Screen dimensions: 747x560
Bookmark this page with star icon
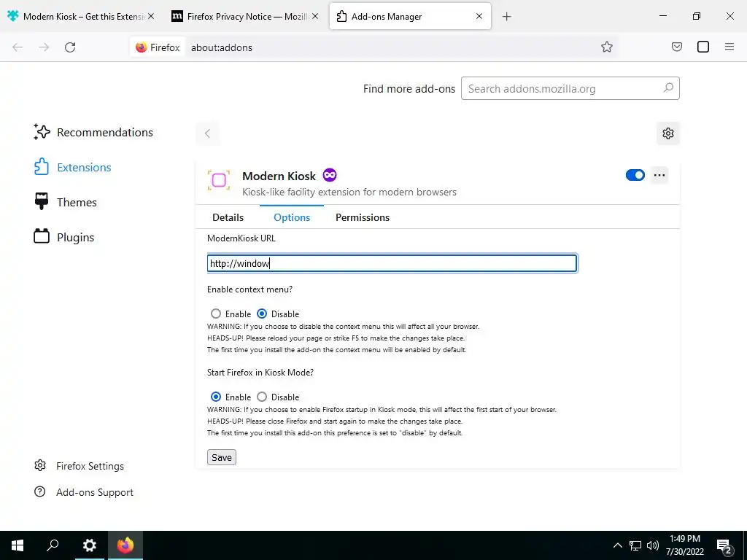pyautogui.click(x=606, y=47)
